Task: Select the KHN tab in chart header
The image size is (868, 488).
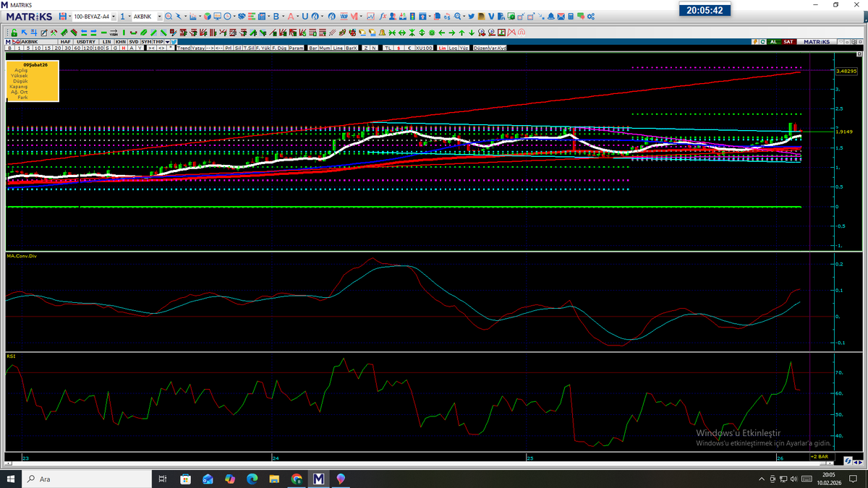Action: point(121,41)
